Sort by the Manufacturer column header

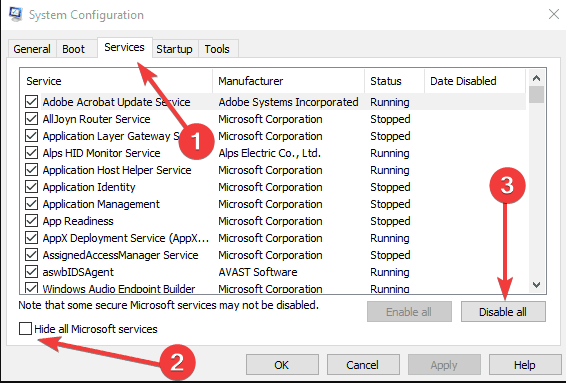click(x=288, y=81)
